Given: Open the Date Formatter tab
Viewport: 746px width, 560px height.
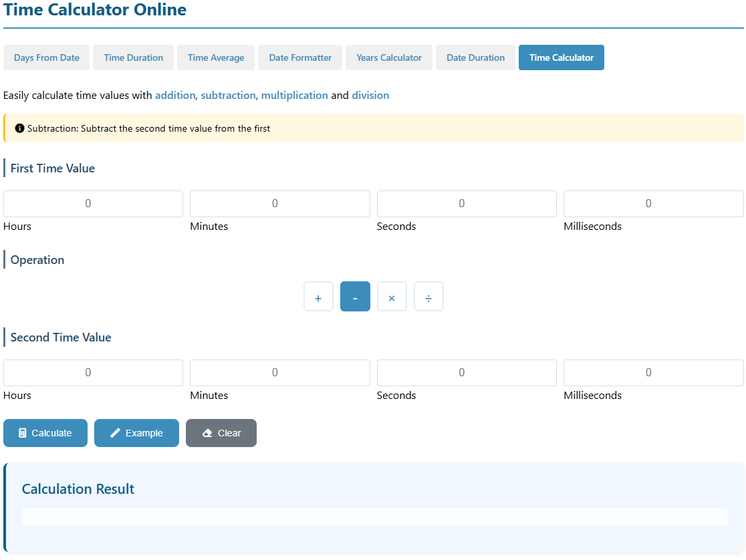Looking at the screenshot, I should point(300,57).
